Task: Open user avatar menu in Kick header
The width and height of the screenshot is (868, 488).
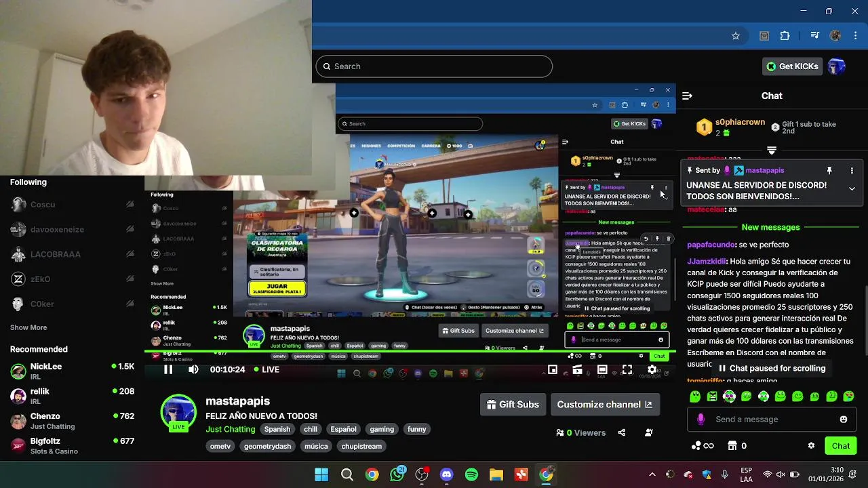Action: tap(837, 66)
